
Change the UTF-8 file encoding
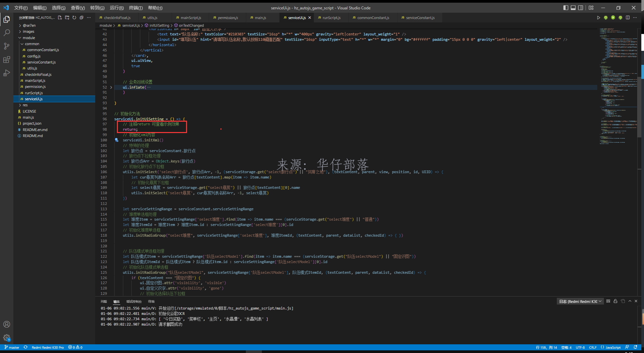point(580,347)
